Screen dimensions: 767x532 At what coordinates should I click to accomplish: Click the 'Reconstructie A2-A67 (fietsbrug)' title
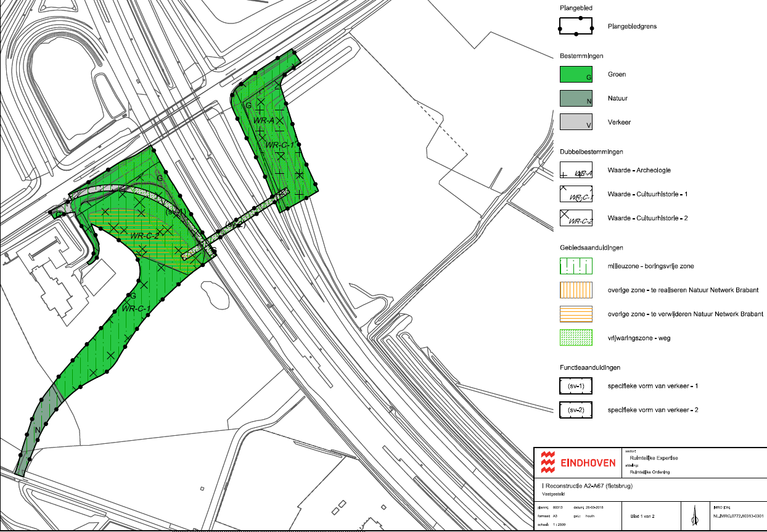click(x=589, y=486)
